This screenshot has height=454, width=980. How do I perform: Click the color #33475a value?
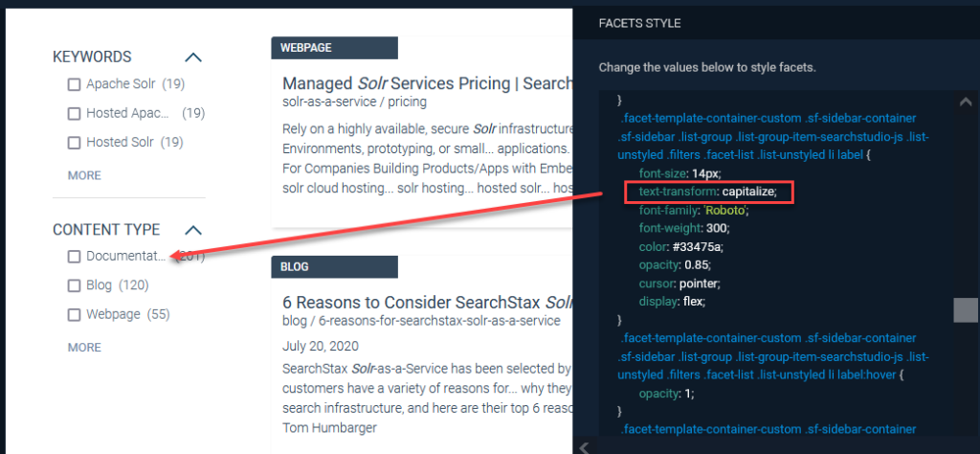click(x=698, y=246)
